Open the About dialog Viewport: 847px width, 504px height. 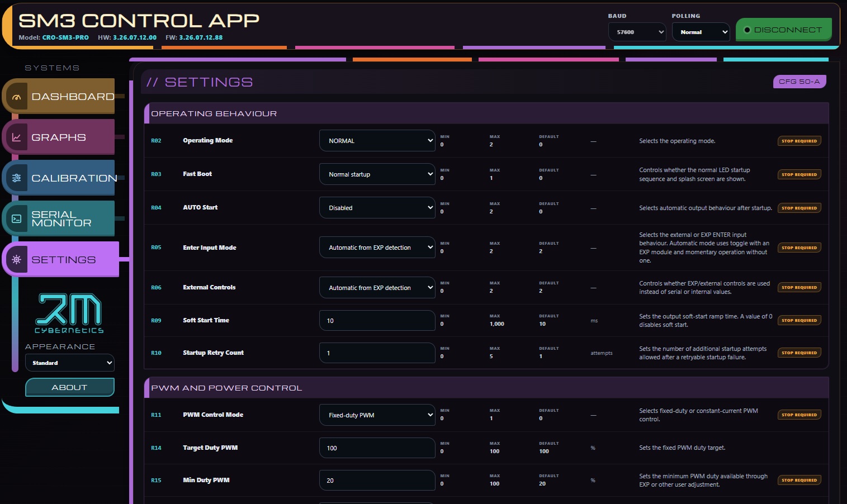(x=70, y=387)
